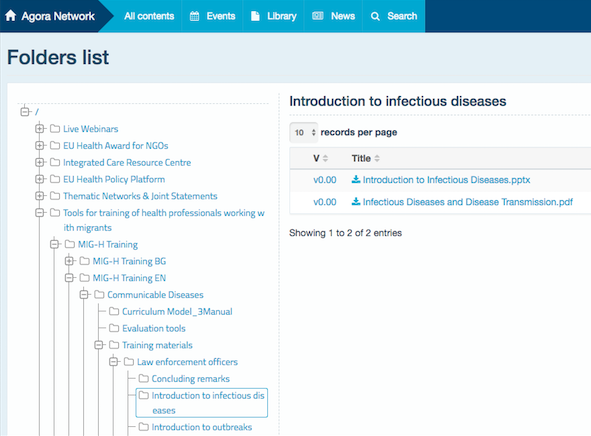Sort table by the Title column

[366, 158]
